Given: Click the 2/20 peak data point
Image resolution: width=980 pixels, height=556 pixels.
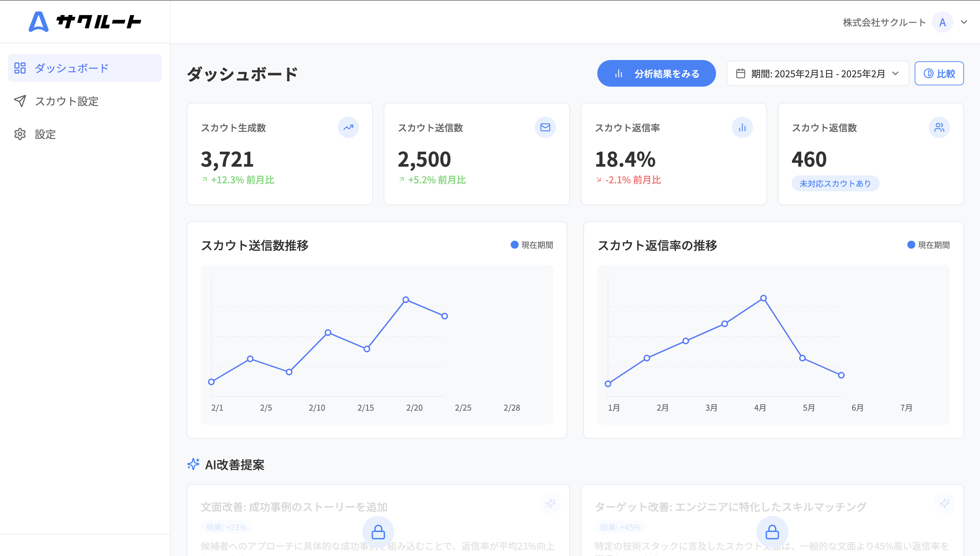Looking at the screenshot, I should click(406, 300).
